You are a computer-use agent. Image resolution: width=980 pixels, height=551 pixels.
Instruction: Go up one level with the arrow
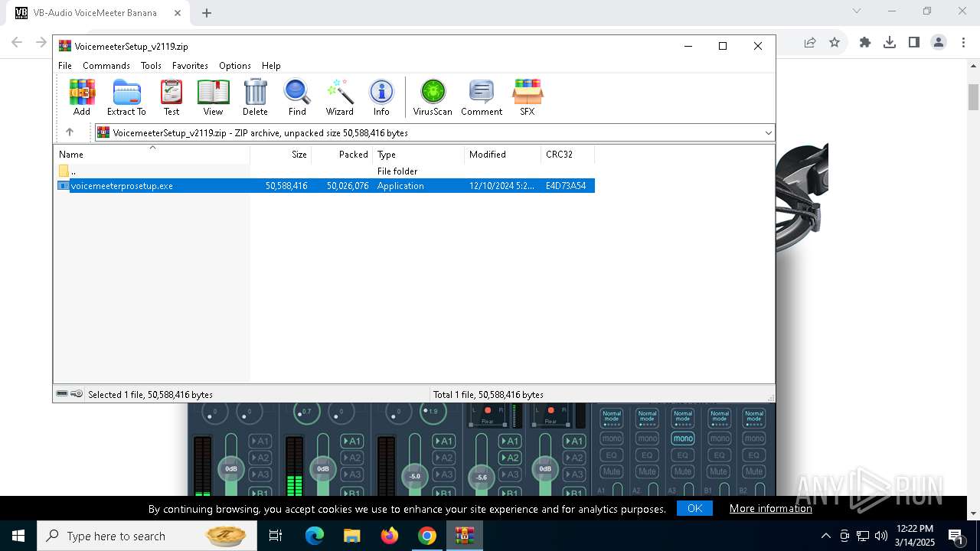pos(70,132)
